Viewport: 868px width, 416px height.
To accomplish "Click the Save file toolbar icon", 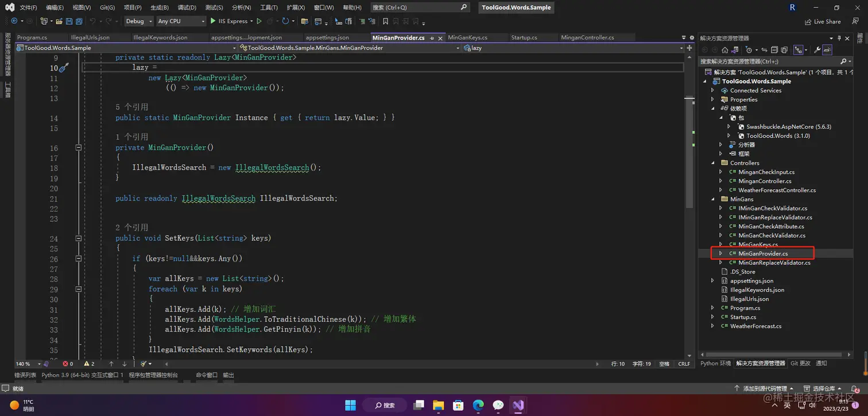I will 69,21.
